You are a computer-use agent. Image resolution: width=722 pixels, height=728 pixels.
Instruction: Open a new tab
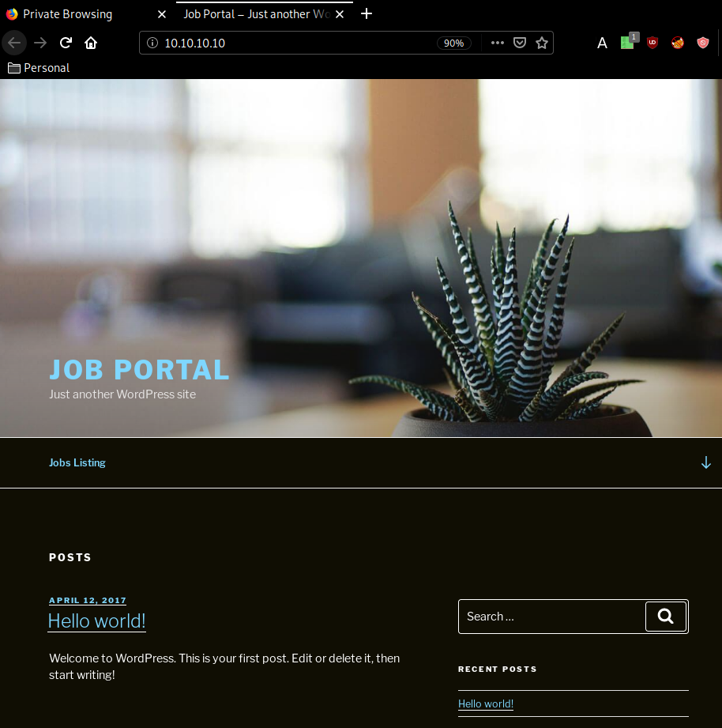click(x=367, y=14)
